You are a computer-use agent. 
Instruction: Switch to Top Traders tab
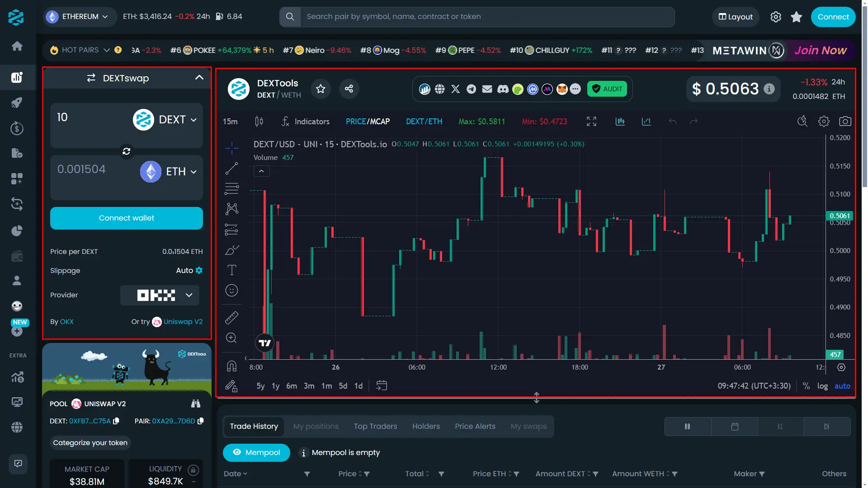[375, 427]
